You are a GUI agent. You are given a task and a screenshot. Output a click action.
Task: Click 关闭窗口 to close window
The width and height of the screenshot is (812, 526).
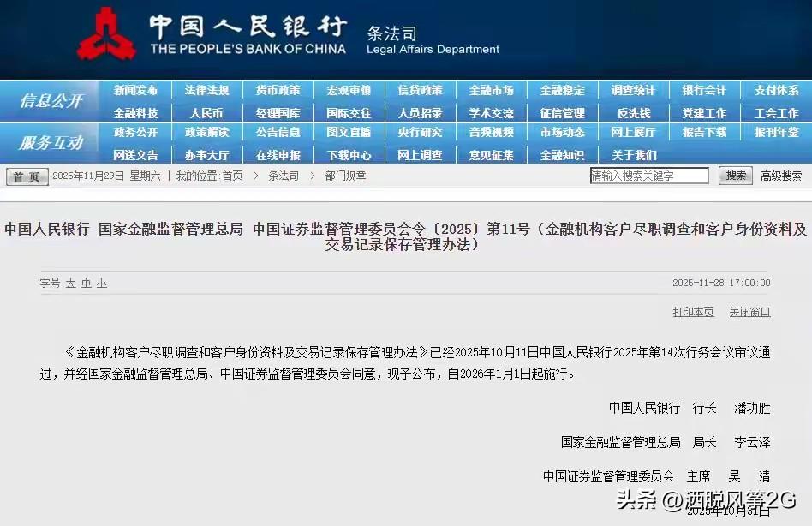pos(749,312)
